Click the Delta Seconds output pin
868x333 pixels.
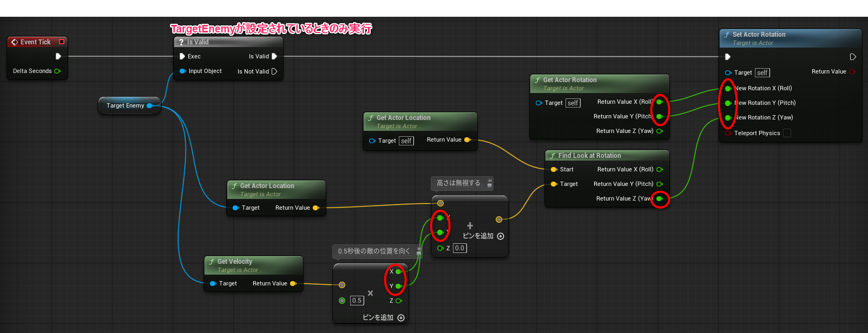click(57, 71)
